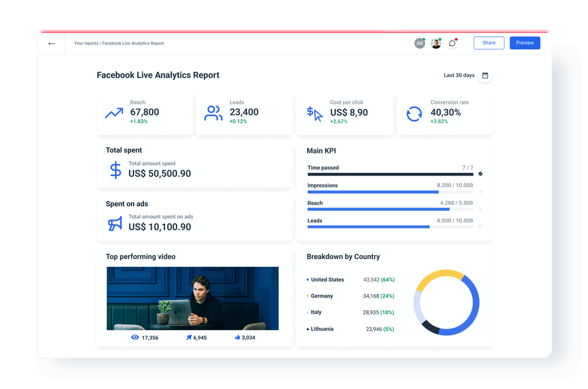Click the Reach value 67,800
The height and width of the screenshot is (389, 588).
click(145, 112)
